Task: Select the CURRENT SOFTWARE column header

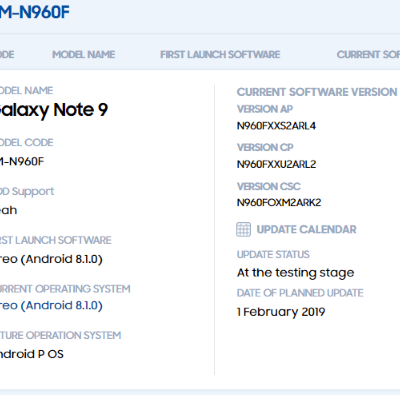Action: 368,54
